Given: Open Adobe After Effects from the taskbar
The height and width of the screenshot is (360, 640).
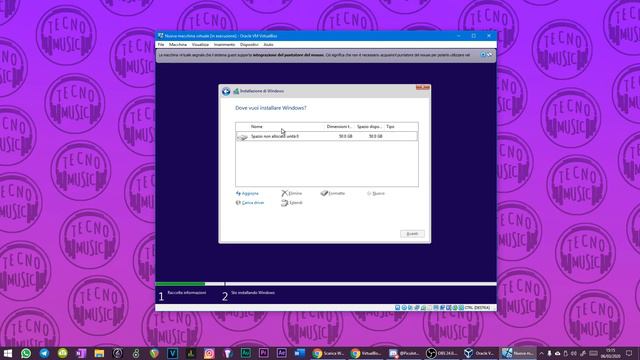Looking at the screenshot, I should (282, 353).
